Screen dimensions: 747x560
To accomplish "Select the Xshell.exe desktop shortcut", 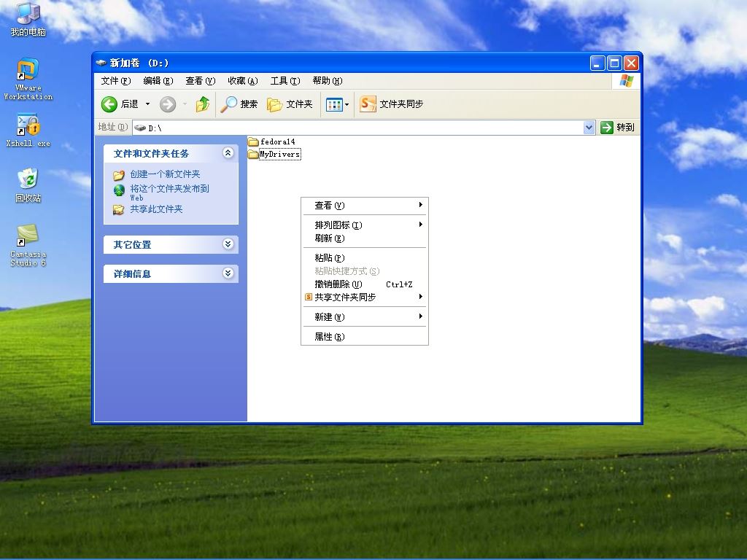I will 28,130.
